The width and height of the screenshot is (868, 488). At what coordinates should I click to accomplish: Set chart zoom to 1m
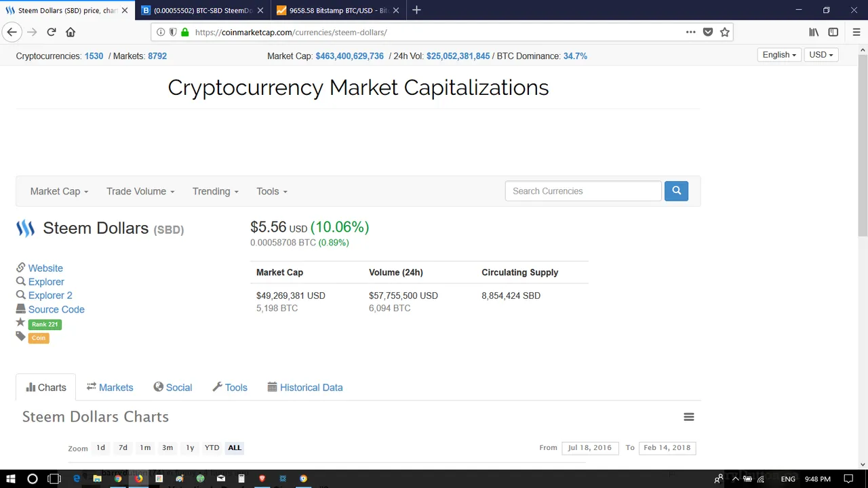tap(145, 447)
